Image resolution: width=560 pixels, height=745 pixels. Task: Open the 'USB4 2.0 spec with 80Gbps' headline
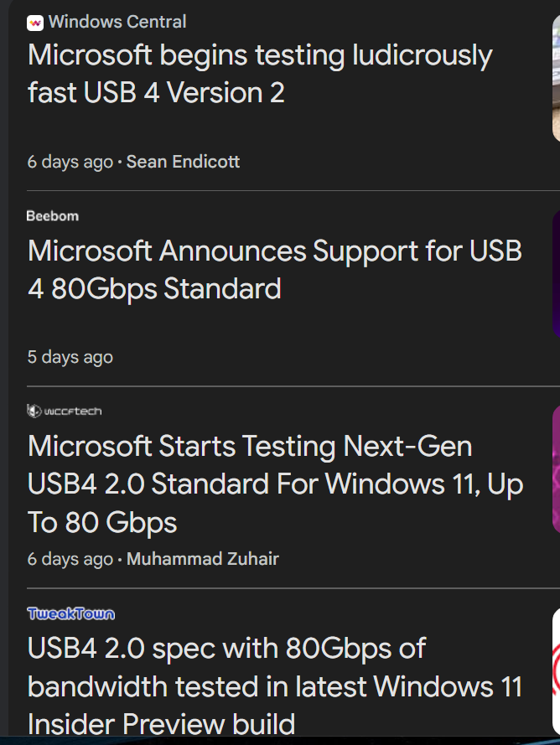(x=226, y=648)
